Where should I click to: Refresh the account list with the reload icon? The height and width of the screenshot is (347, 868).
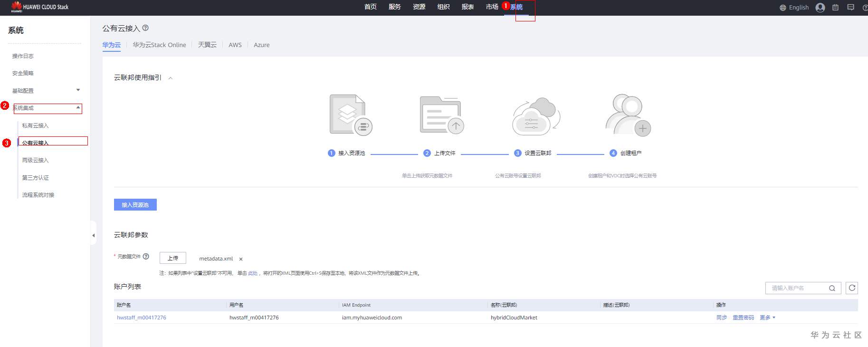click(x=852, y=288)
